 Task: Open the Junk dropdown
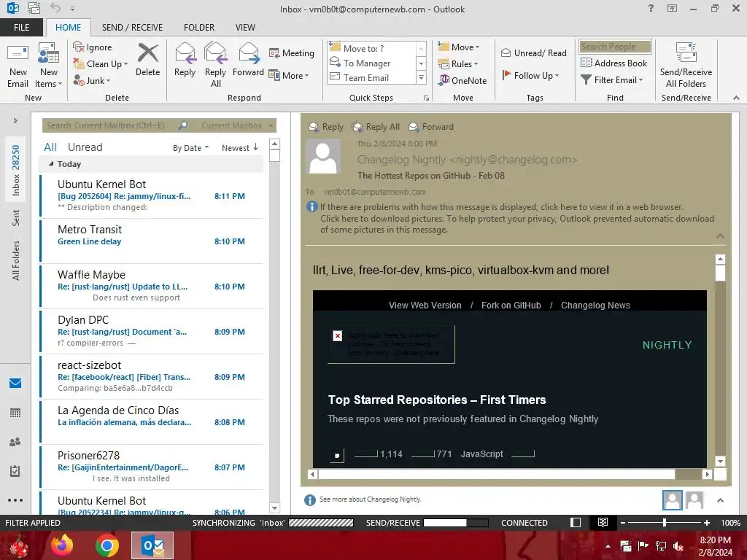(x=92, y=80)
